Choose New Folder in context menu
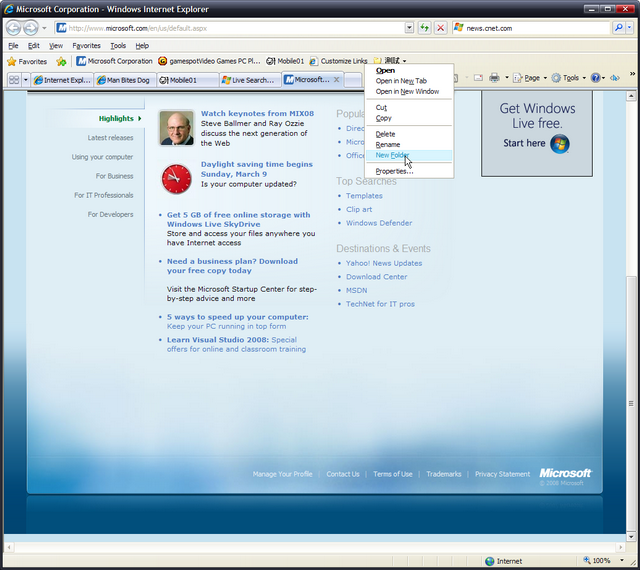640x570 pixels. tap(409, 155)
